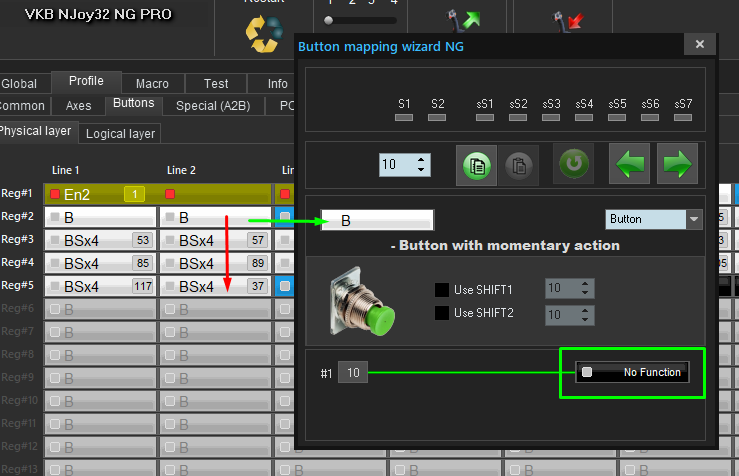
Task: Decrease the button number spinner at top
Action: point(421,170)
